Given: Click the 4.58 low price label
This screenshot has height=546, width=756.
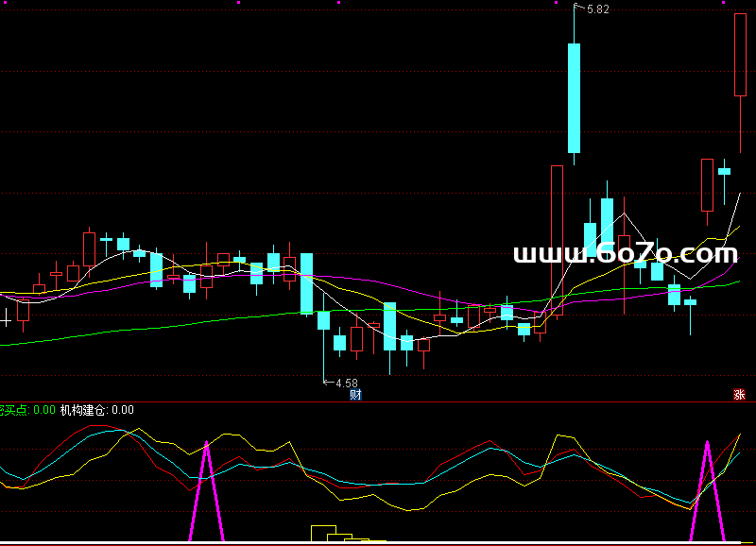Looking at the screenshot, I should coord(346,384).
